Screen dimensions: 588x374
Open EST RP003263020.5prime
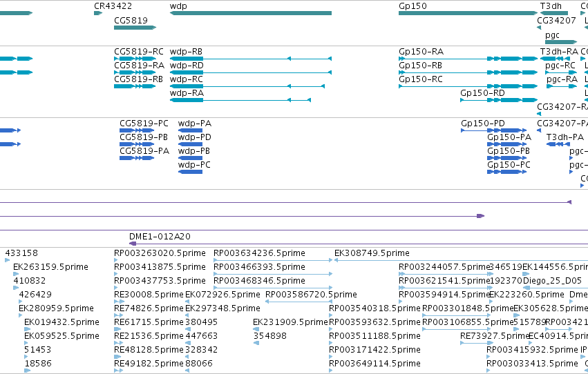point(116,260)
